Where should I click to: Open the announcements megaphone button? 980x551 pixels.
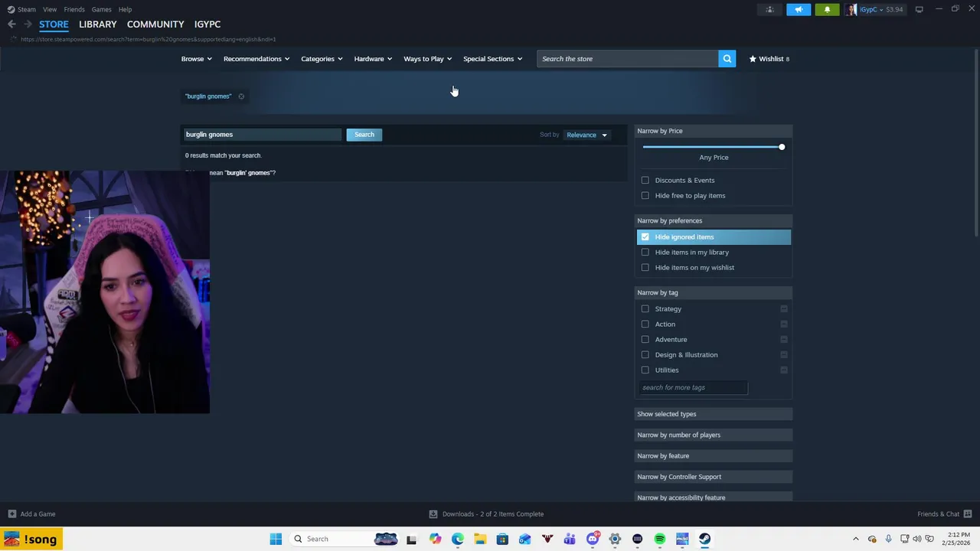(799, 9)
